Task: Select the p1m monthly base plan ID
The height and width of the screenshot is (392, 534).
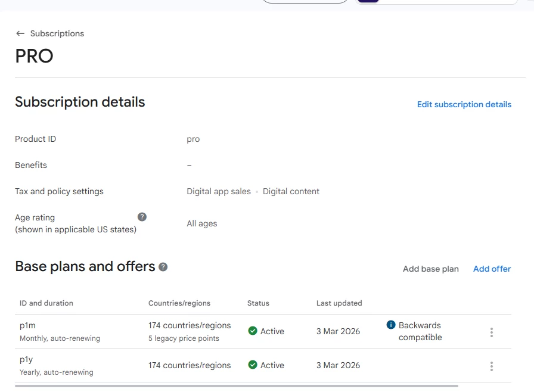Action: 28,326
